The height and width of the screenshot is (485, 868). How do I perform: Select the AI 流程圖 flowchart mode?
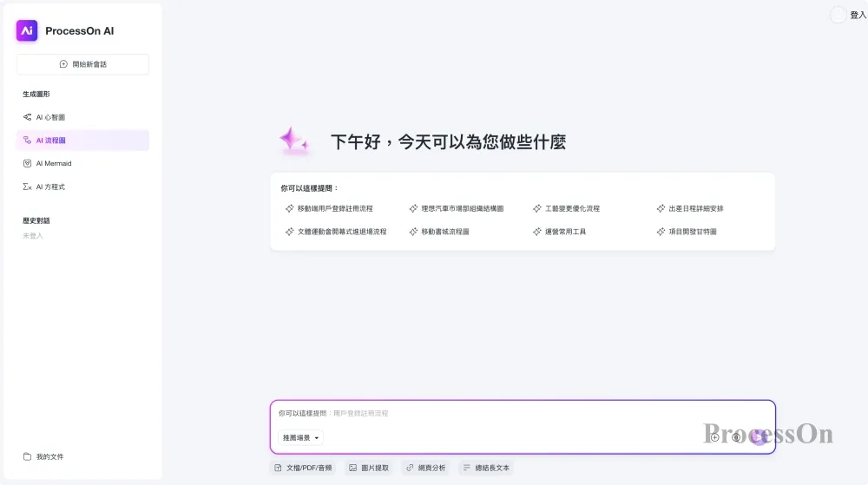[83, 141]
